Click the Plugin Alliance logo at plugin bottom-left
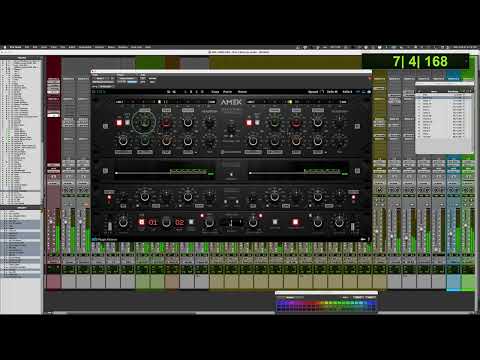This screenshot has height=360, width=480. pyautogui.click(x=105, y=239)
